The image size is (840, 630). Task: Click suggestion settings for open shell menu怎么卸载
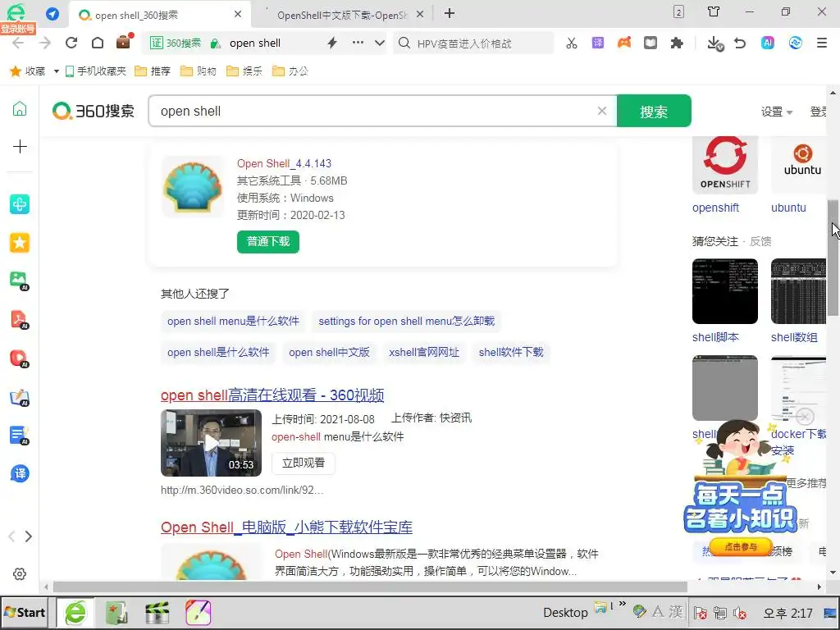pos(407,322)
